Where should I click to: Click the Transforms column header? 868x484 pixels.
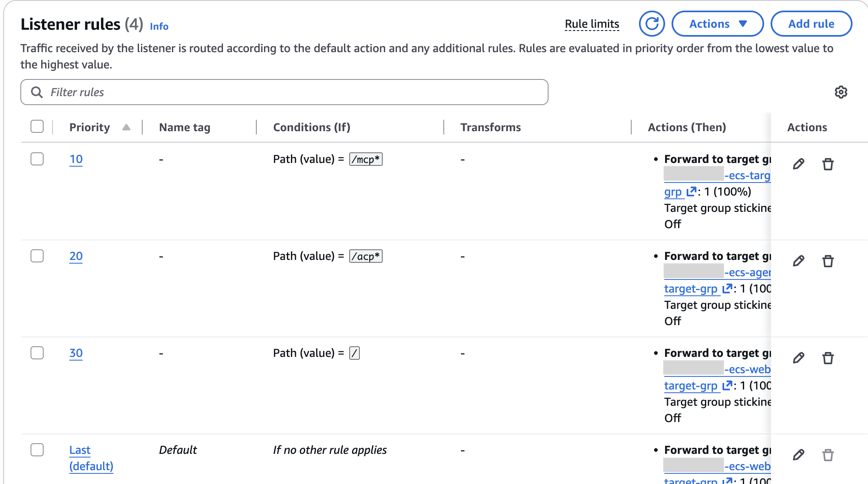(491, 127)
